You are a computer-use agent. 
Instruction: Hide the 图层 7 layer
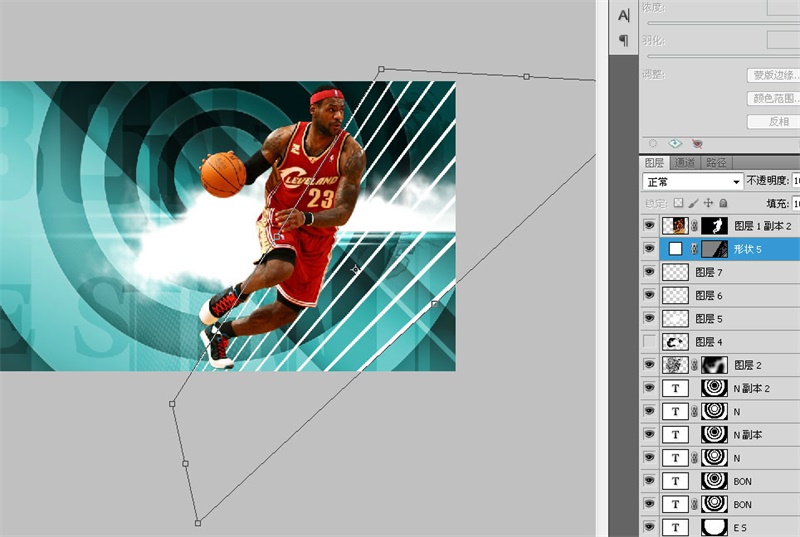pyautogui.click(x=650, y=272)
